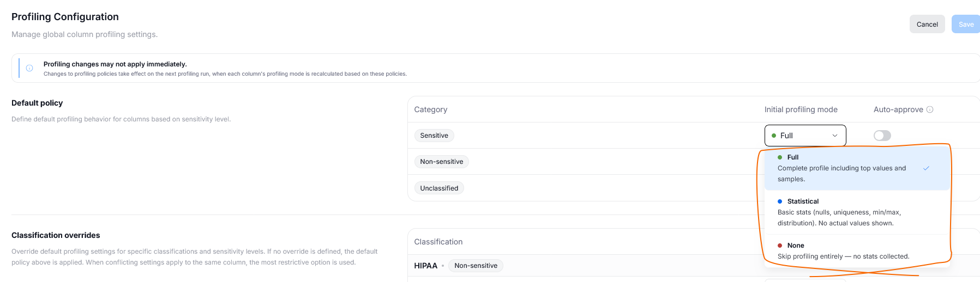Click the Non-sensitive category tag in Default policy
Viewport: 980px width, 282px height.
pyautogui.click(x=442, y=162)
